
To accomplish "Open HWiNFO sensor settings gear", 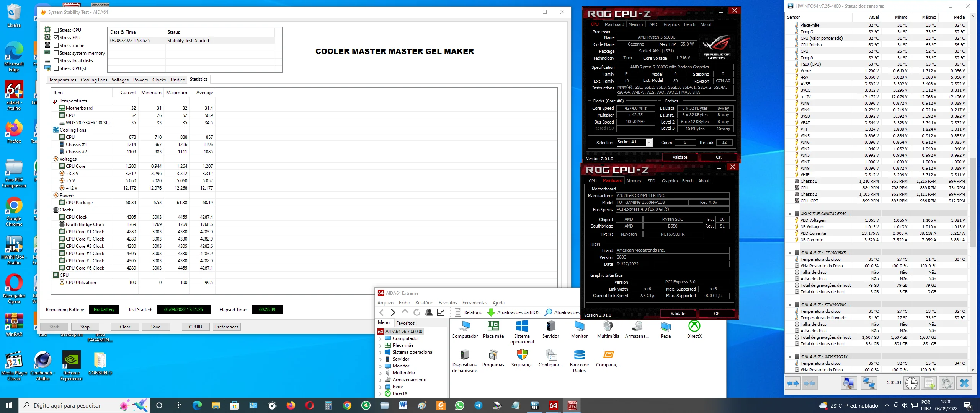I will [946, 383].
